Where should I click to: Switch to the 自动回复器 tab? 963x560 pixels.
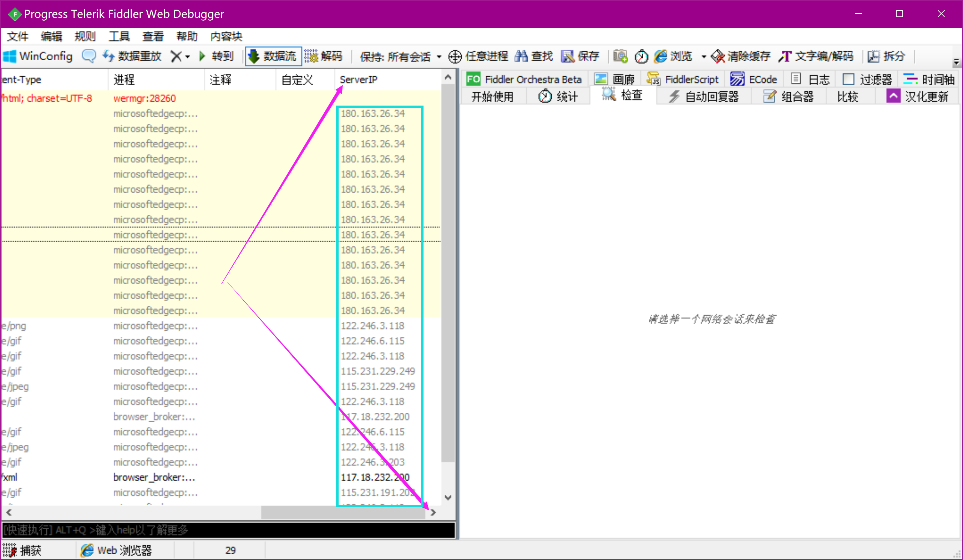tap(704, 97)
